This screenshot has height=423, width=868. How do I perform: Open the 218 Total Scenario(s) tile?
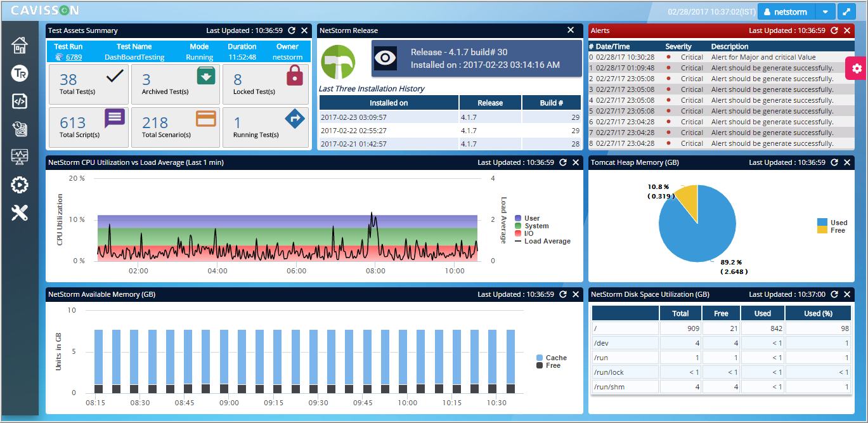pyautogui.click(x=176, y=127)
